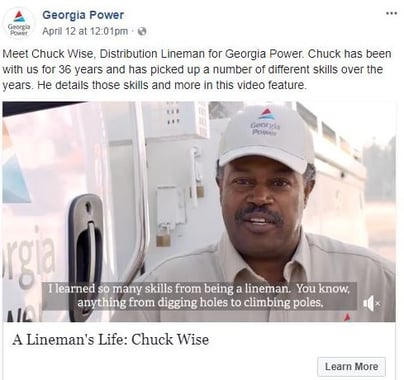
Task: Open the three-dot post options menu
Action: click(x=391, y=14)
